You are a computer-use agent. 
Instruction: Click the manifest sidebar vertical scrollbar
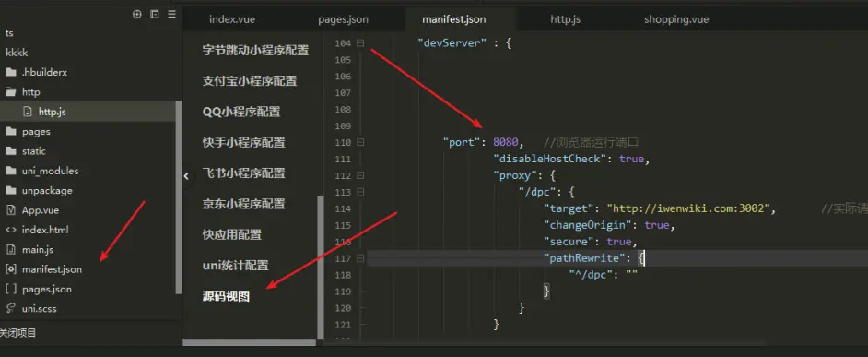tap(320, 268)
